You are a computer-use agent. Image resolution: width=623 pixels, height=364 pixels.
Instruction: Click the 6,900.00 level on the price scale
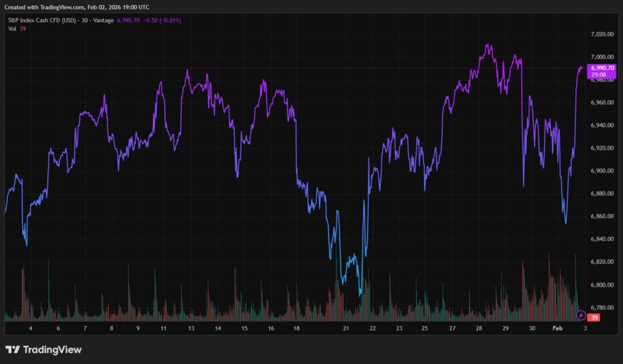coord(603,170)
